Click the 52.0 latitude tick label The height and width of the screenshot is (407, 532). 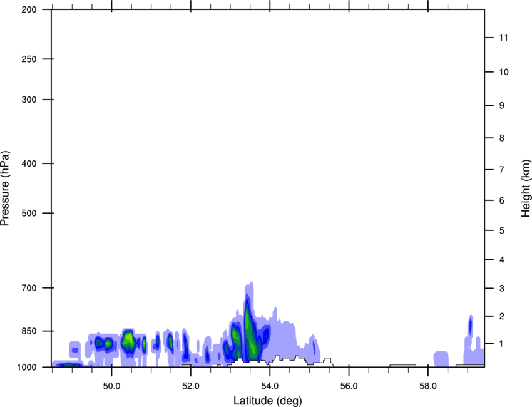[191, 386]
